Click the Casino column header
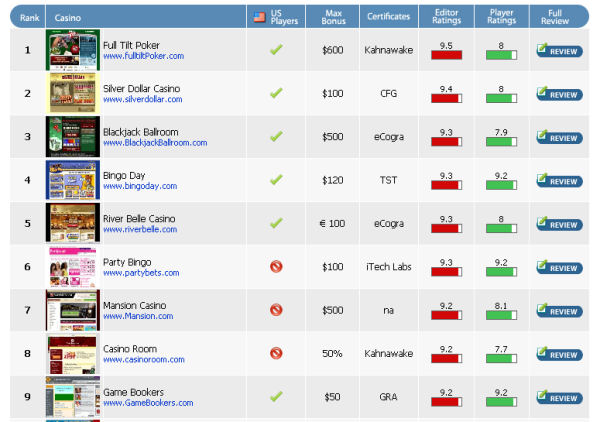The width and height of the screenshot is (600, 422). [68, 18]
